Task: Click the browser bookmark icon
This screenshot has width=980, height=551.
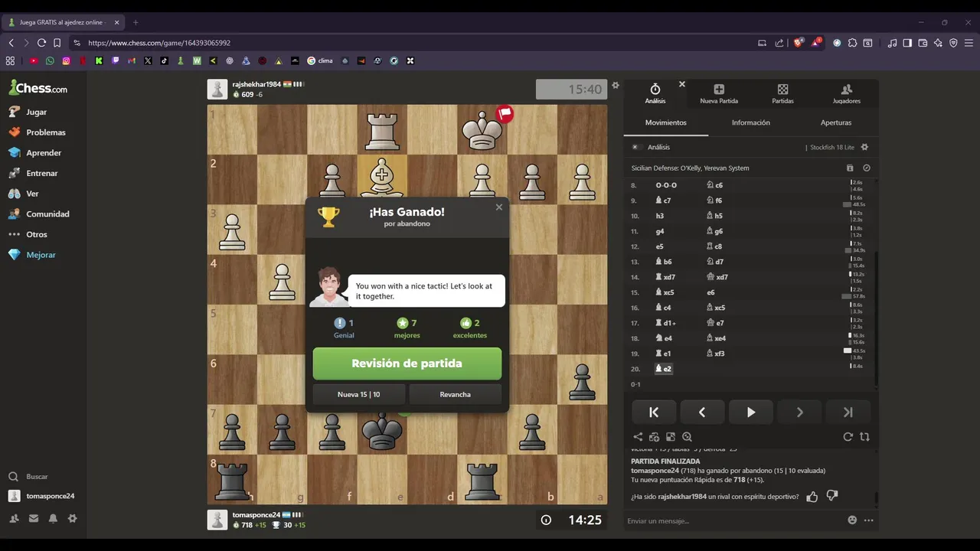Action: (x=57, y=43)
